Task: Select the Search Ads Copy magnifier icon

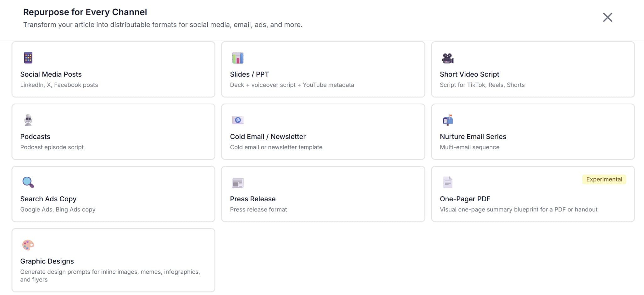Action: coord(28,182)
